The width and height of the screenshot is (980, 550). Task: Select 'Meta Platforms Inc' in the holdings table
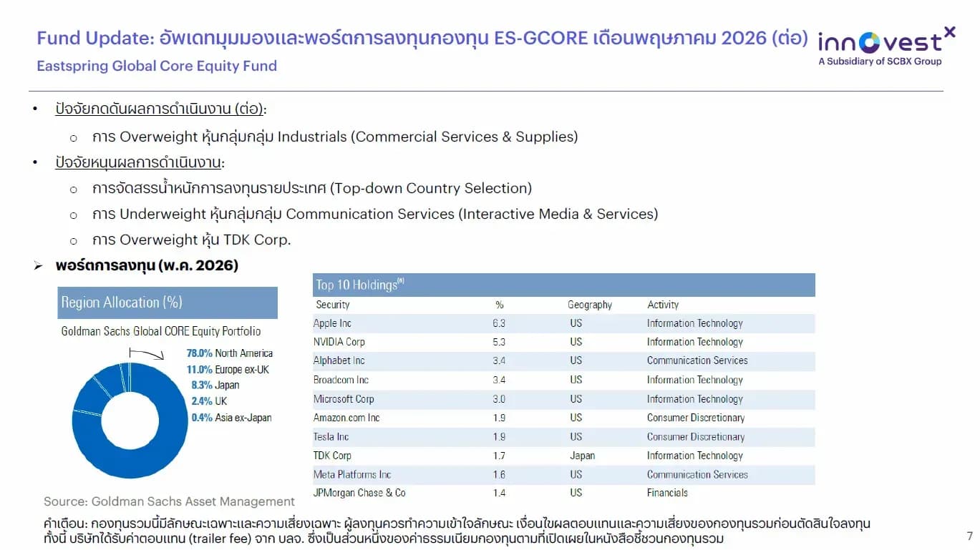352,474
